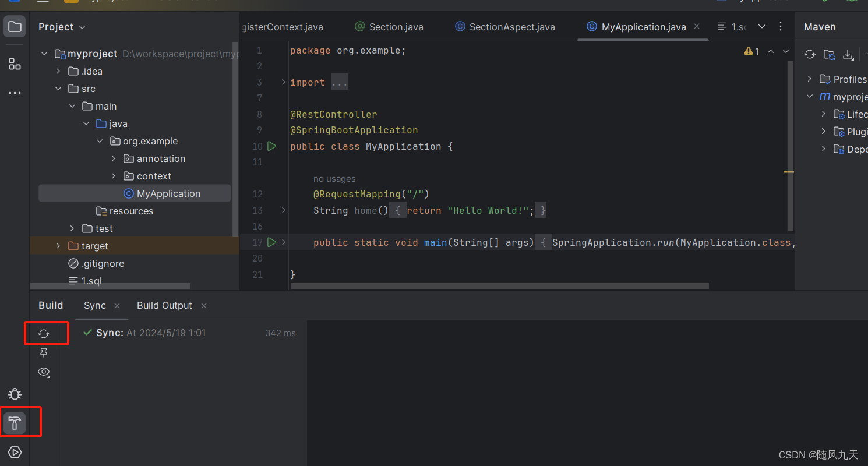Show more tool windows via ellipsis icon
868x466 pixels.
15,93
